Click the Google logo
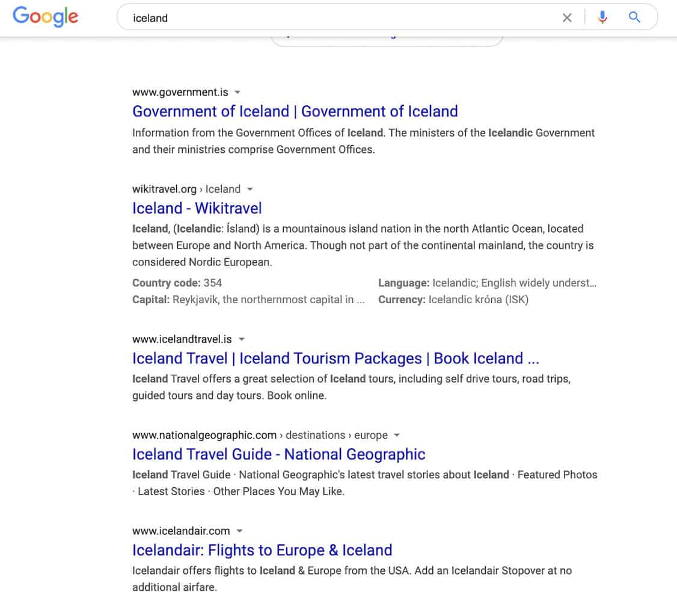The width and height of the screenshot is (677, 616). tap(45, 17)
